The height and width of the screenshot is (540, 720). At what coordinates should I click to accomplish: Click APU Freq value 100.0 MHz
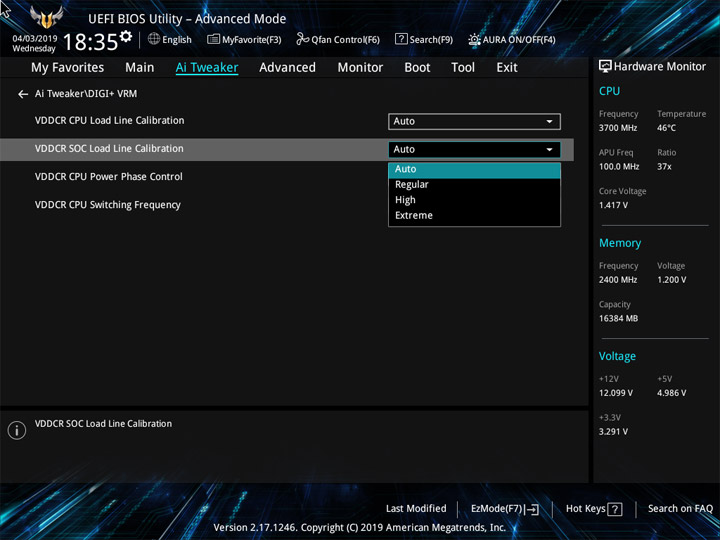click(x=619, y=167)
